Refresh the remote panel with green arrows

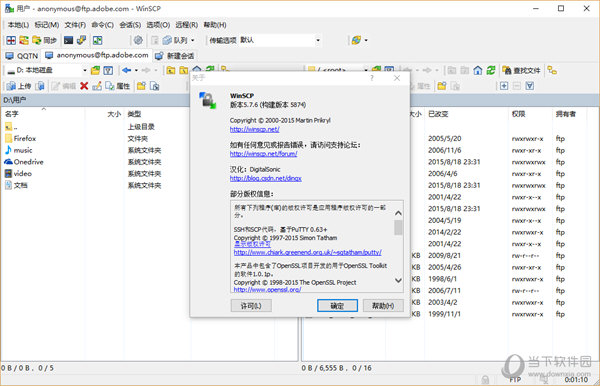[x=491, y=70]
